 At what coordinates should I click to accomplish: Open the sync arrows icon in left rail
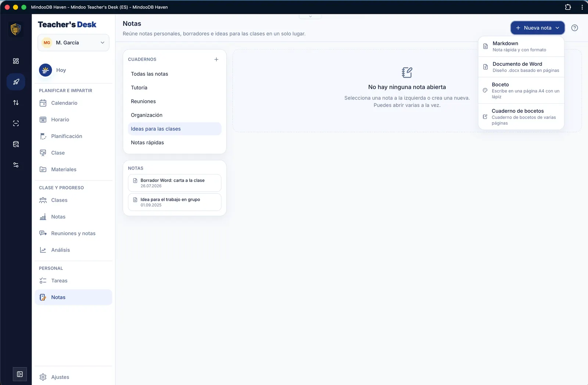click(x=16, y=103)
